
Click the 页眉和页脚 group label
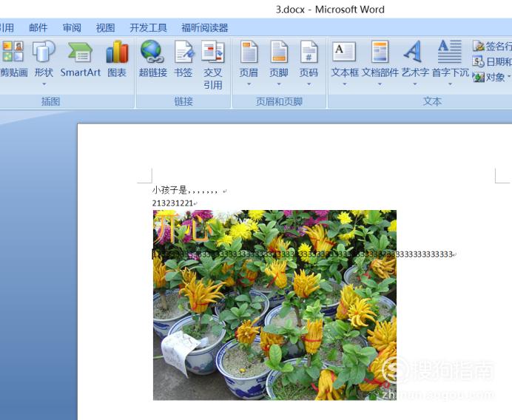(279, 101)
